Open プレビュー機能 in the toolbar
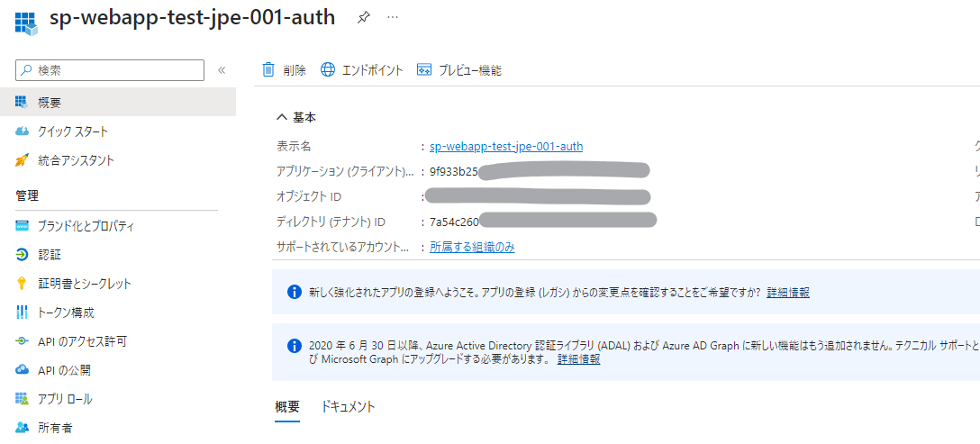Viewport: 980px width, 444px height. point(470,70)
